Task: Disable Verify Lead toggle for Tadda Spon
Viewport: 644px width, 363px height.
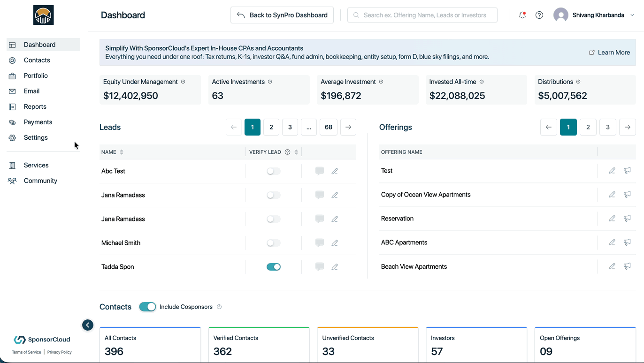Action: 274,267
